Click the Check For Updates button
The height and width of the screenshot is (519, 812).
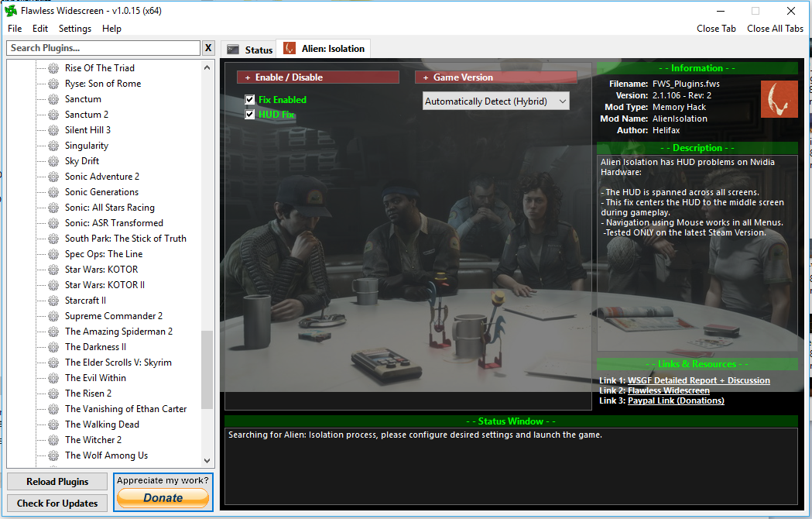click(x=57, y=504)
